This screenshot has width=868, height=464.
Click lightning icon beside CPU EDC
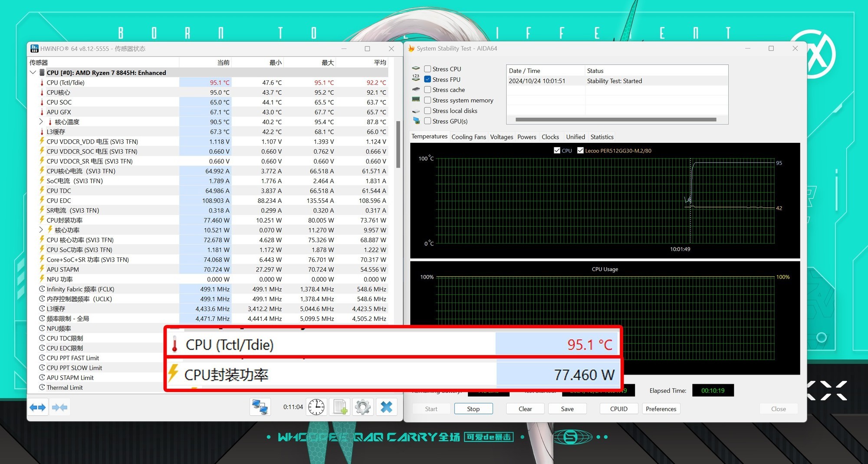pyautogui.click(x=42, y=201)
